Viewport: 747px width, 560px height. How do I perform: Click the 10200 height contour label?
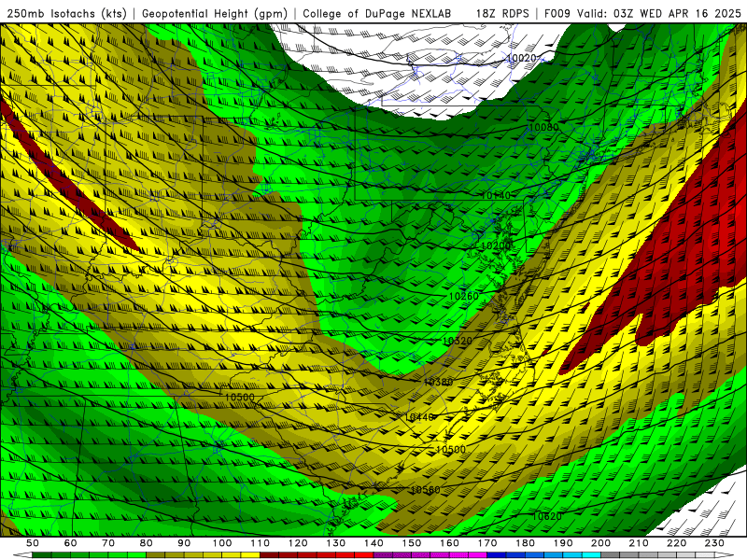click(496, 245)
